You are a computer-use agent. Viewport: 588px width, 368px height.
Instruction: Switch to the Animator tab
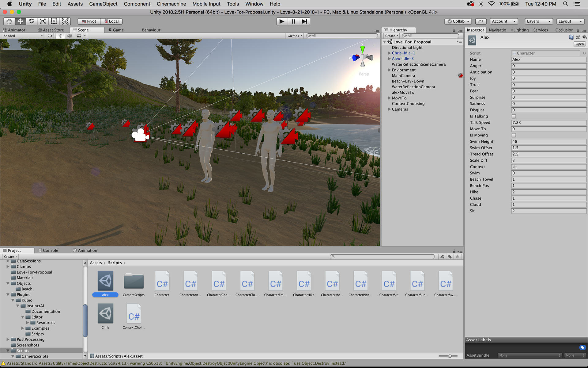14,30
